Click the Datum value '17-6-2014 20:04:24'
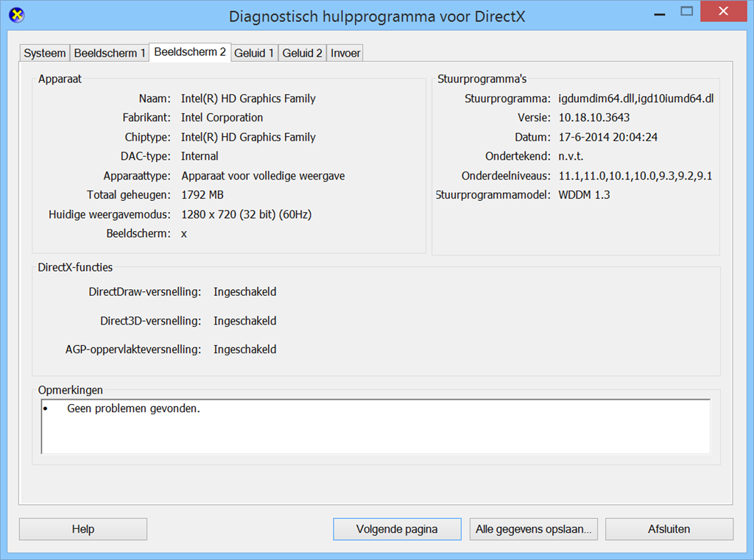 (607, 138)
